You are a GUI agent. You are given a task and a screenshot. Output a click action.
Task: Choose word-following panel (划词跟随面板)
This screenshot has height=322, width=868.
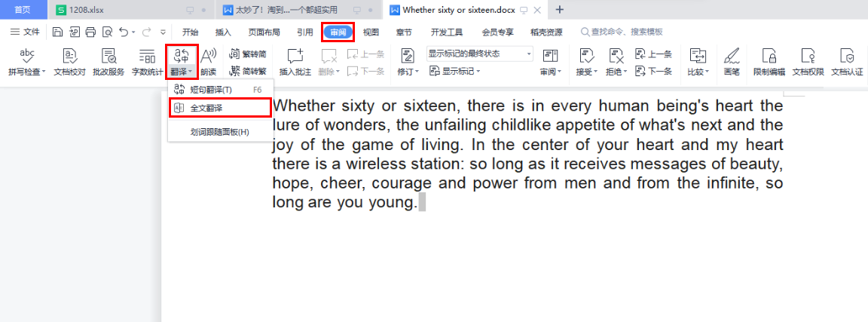pos(220,132)
